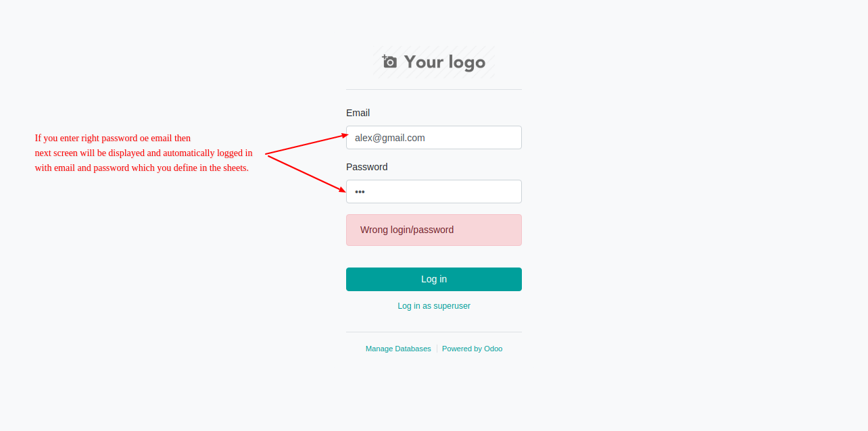Focus the Email field containing alex@gmail.com

(x=434, y=137)
